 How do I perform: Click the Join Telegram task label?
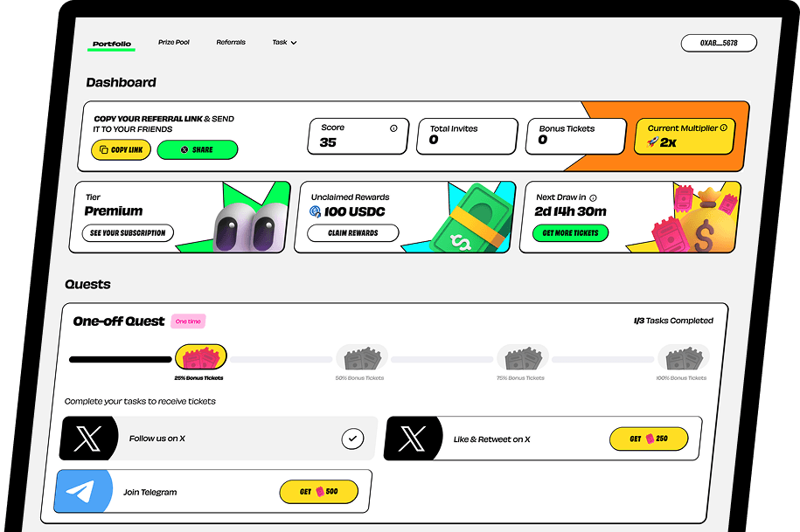coord(150,493)
